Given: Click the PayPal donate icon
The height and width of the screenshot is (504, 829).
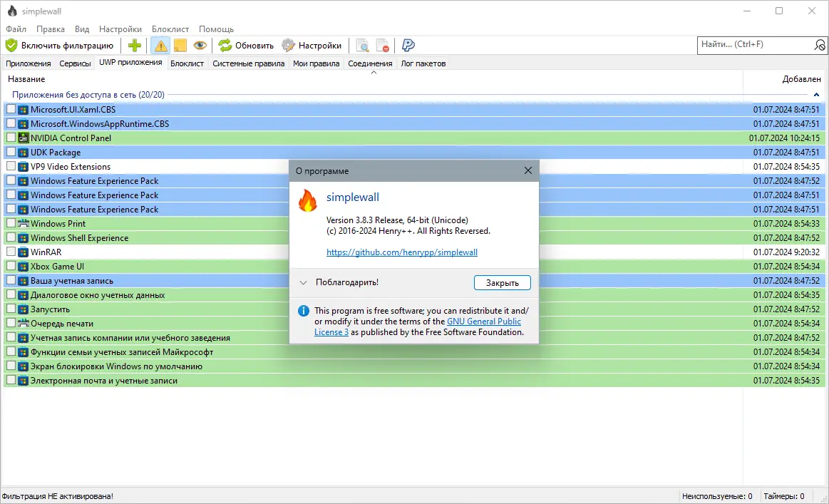Looking at the screenshot, I should click(x=408, y=46).
